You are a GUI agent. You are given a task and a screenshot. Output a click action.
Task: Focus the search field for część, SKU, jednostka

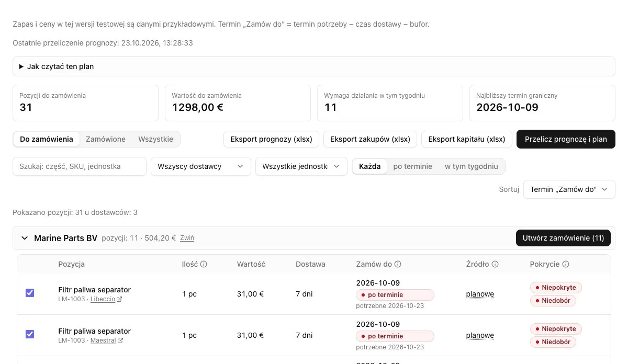[80, 166]
